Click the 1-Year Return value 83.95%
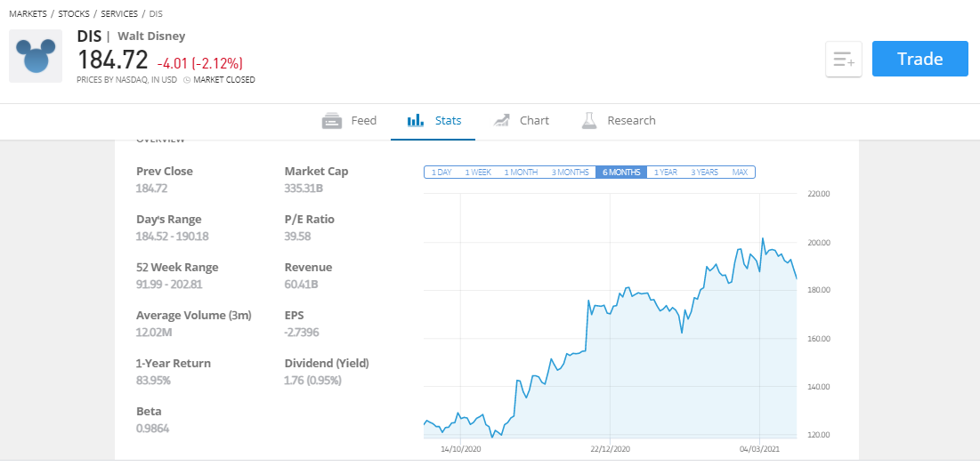Screen dimensions: 980x466 (x=153, y=381)
